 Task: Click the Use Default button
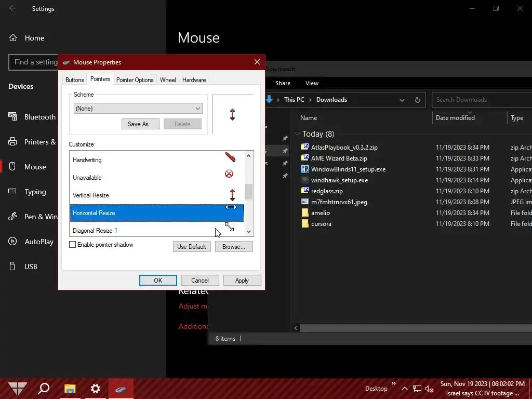coord(192,247)
